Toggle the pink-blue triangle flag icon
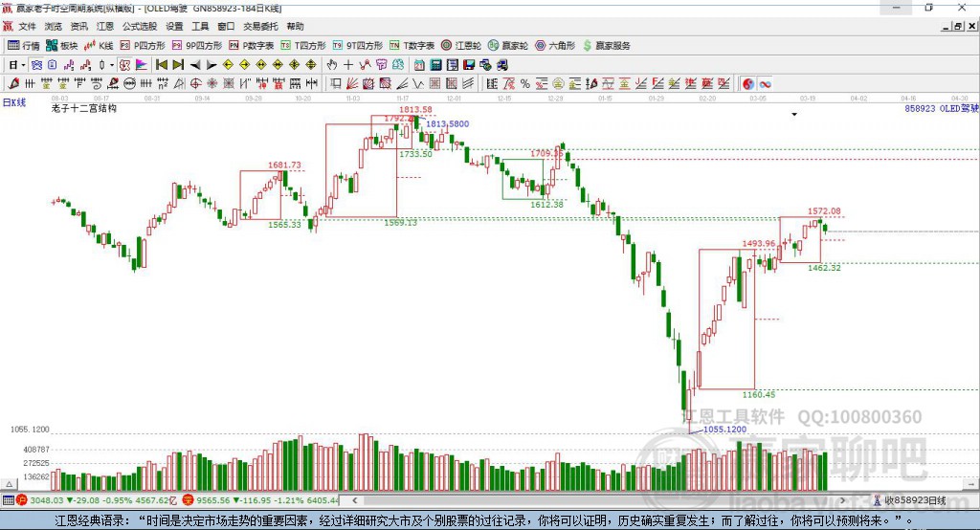The width and height of the screenshot is (980, 530). (142, 64)
